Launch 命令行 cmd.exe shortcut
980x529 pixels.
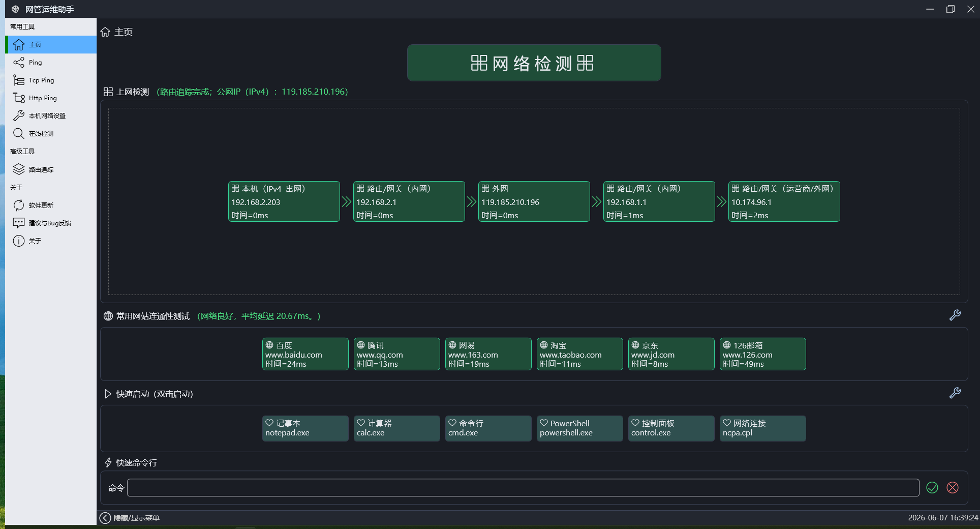click(x=488, y=428)
